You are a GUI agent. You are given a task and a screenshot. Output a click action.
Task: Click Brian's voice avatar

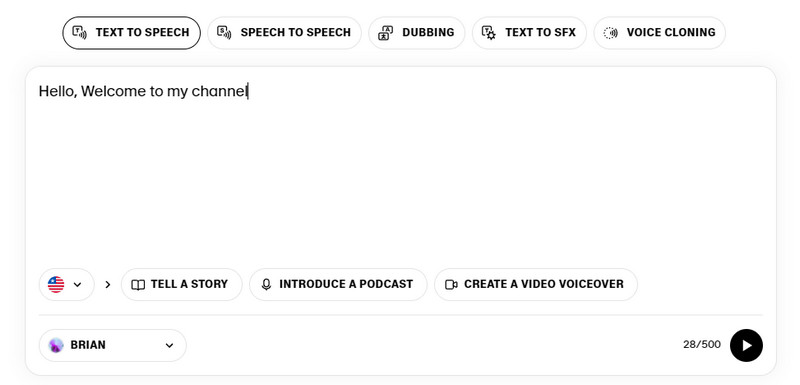[x=56, y=345]
